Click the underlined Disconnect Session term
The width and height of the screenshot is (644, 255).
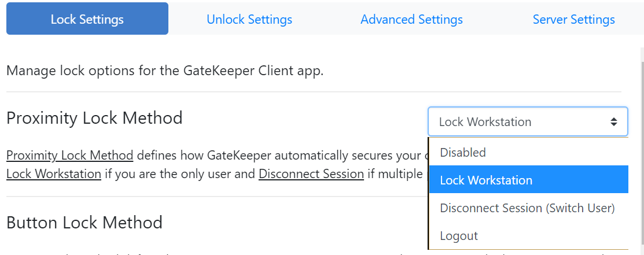311,174
